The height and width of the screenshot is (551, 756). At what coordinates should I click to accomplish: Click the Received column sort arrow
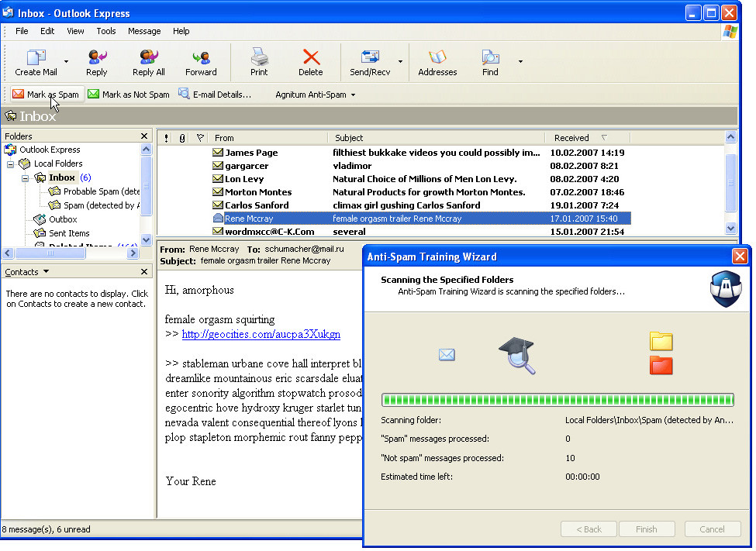tap(604, 138)
